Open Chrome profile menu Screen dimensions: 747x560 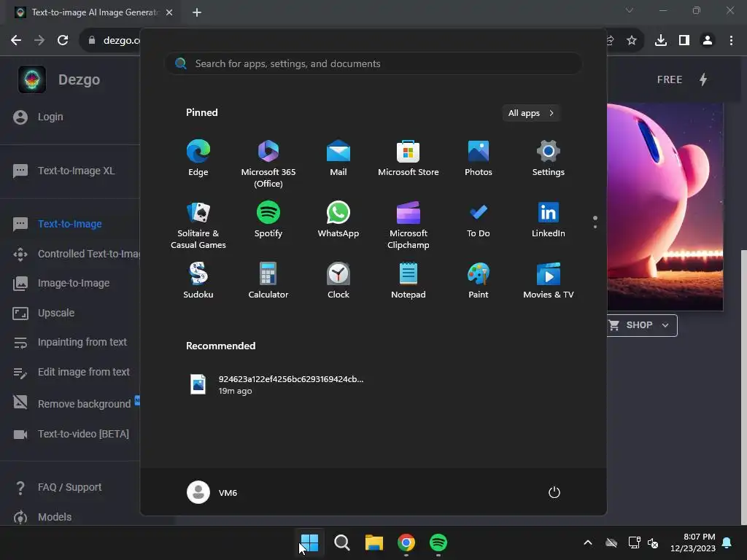[708, 40]
